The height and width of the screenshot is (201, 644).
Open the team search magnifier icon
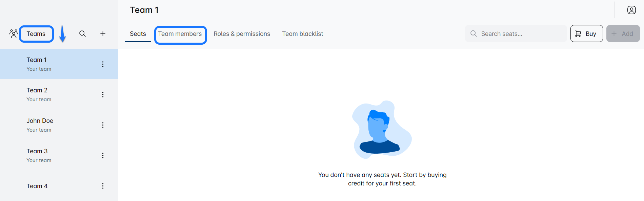point(82,33)
